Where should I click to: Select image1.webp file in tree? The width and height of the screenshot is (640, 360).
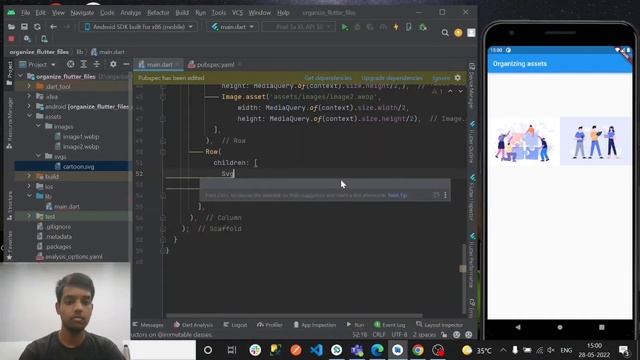pos(77,137)
